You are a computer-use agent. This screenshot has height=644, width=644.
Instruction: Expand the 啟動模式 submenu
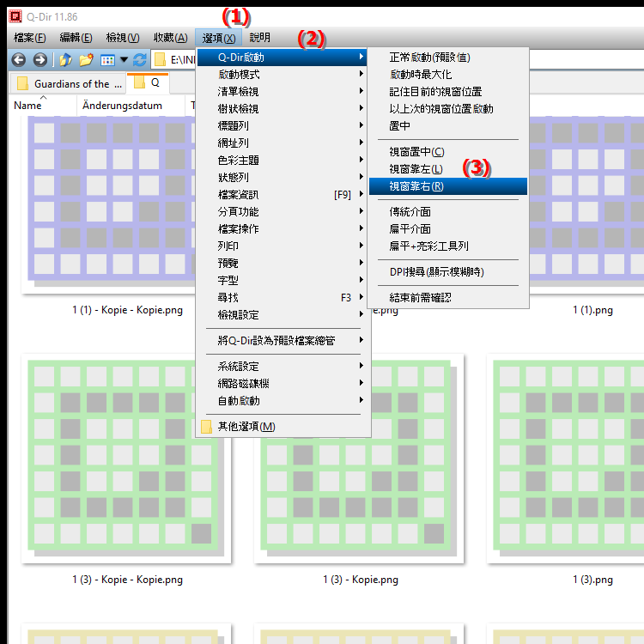point(283,75)
